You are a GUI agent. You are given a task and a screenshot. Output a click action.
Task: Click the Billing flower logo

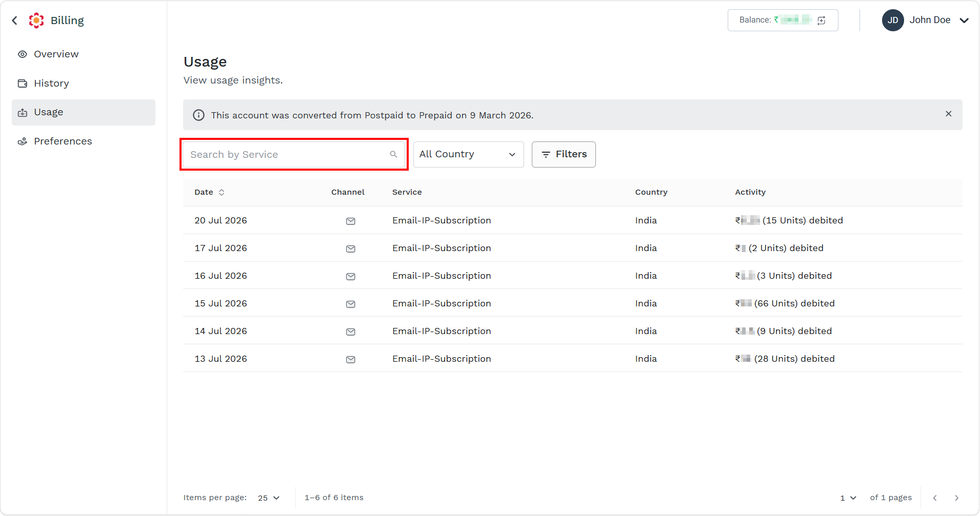tap(36, 20)
